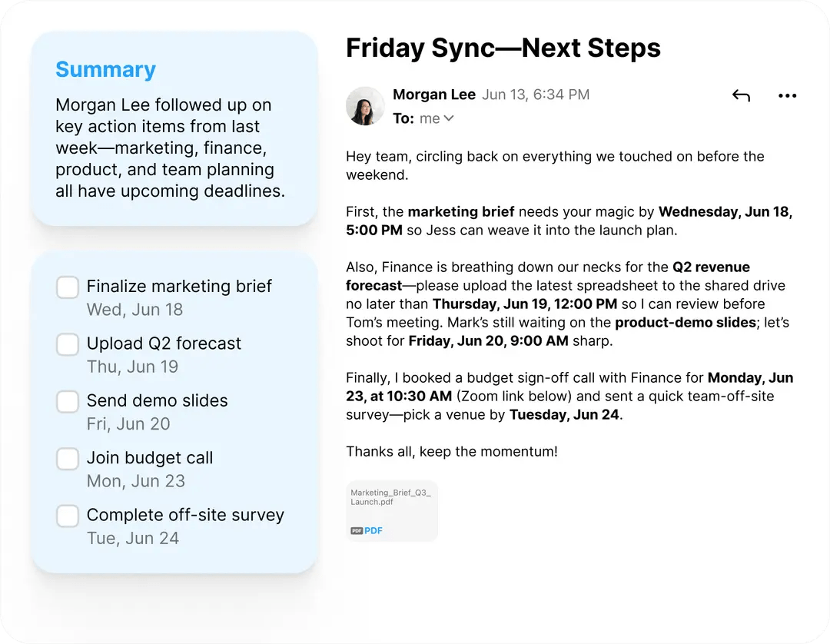830x644 pixels.
Task: Click the PDF file type icon
Action: point(357,530)
